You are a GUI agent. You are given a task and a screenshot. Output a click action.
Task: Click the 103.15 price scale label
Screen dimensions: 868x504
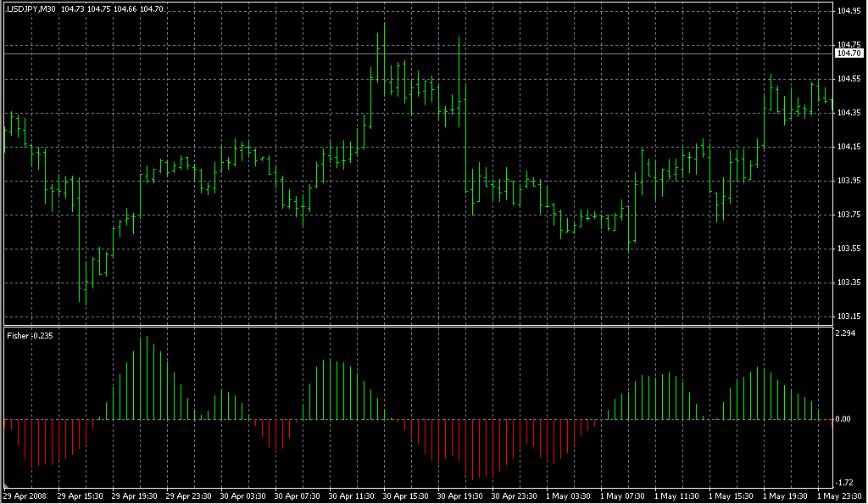[x=849, y=316]
